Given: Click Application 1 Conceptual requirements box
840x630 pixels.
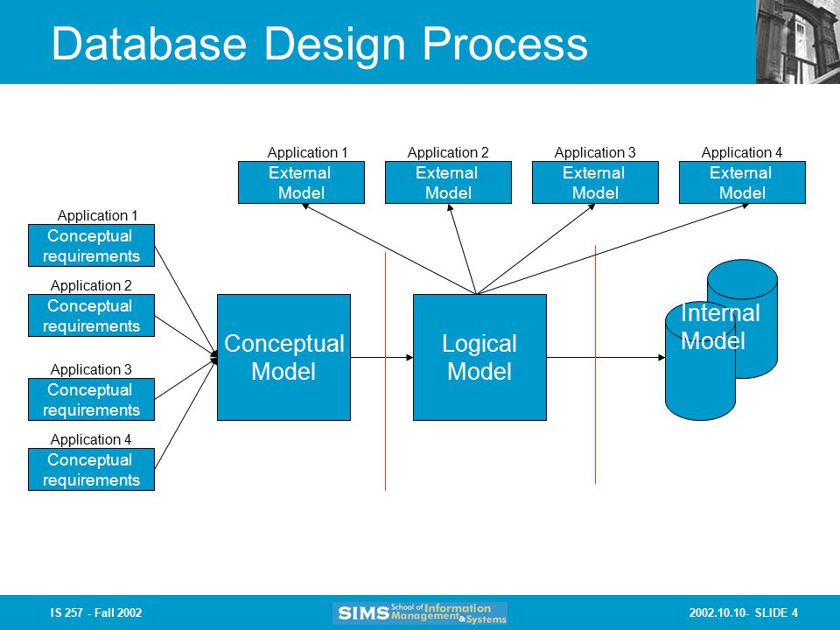Looking at the screenshot, I should tap(92, 246).
